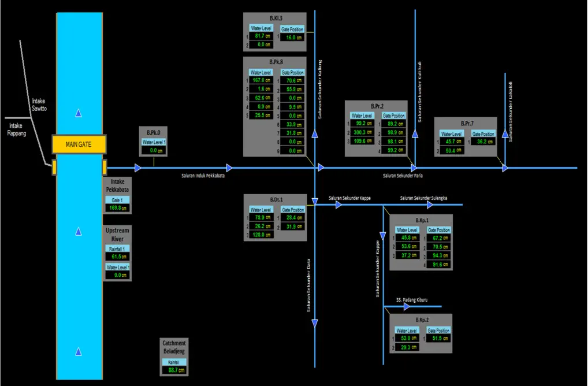588x386 pixels.
Task: Click the top-most flow arrow in the river
Action: [79, 114]
